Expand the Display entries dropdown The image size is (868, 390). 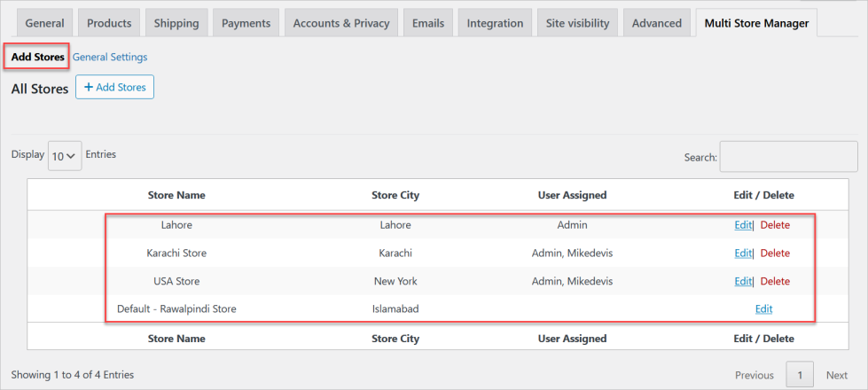(x=64, y=155)
